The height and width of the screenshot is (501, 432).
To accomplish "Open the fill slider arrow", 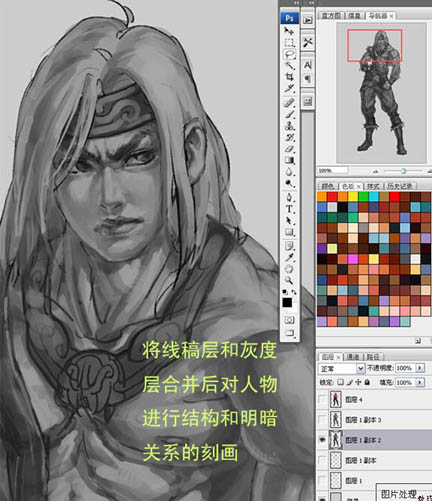I will 420,382.
